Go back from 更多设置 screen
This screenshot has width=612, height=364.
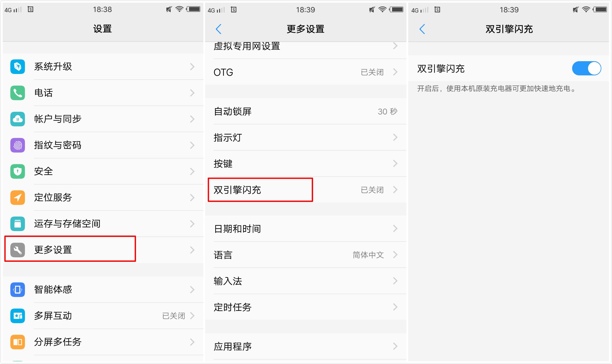point(219,29)
